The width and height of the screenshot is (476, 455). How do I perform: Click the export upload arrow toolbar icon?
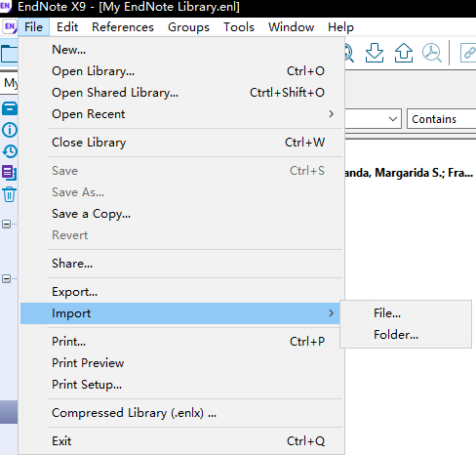click(404, 53)
